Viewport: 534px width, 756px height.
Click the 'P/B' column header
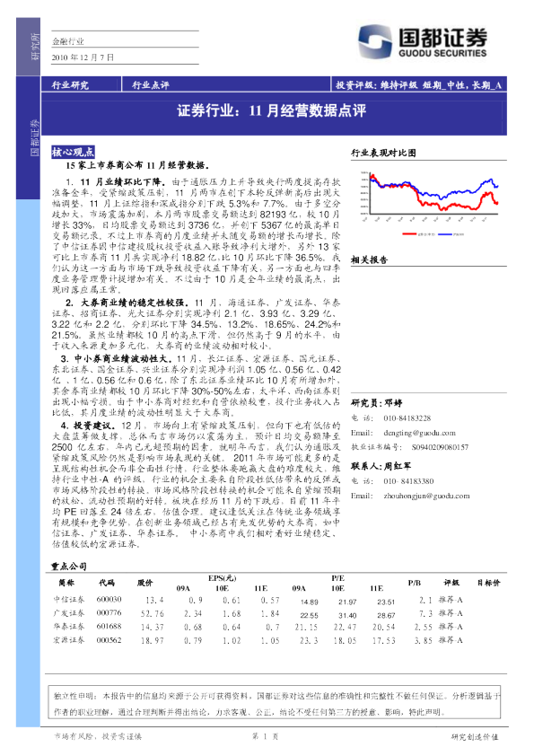[x=415, y=583]
